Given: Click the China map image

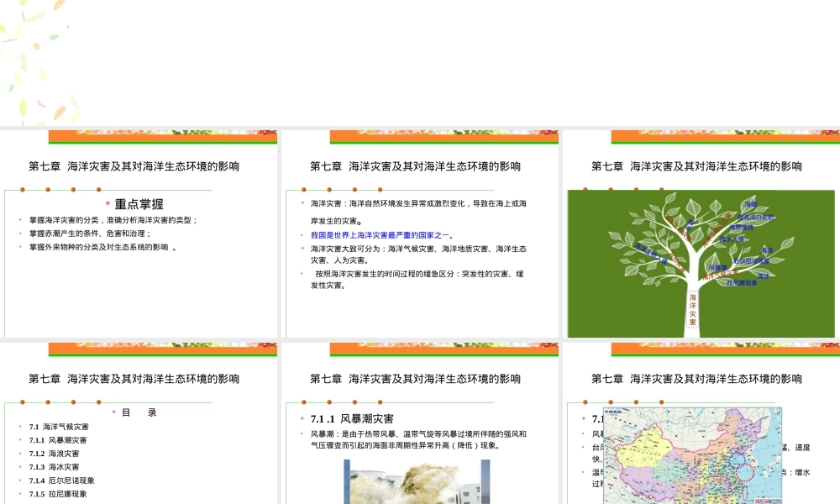Looking at the screenshot, I should pos(693,456).
